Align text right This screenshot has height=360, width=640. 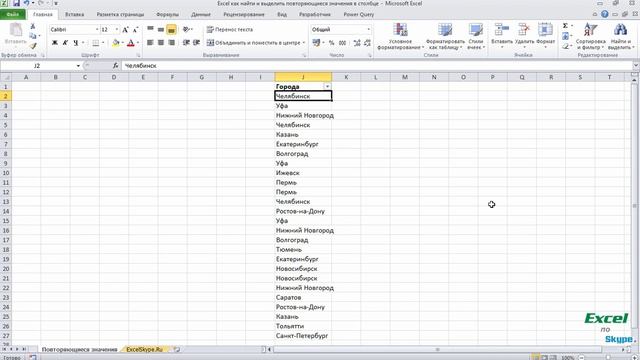tap(171, 42)
